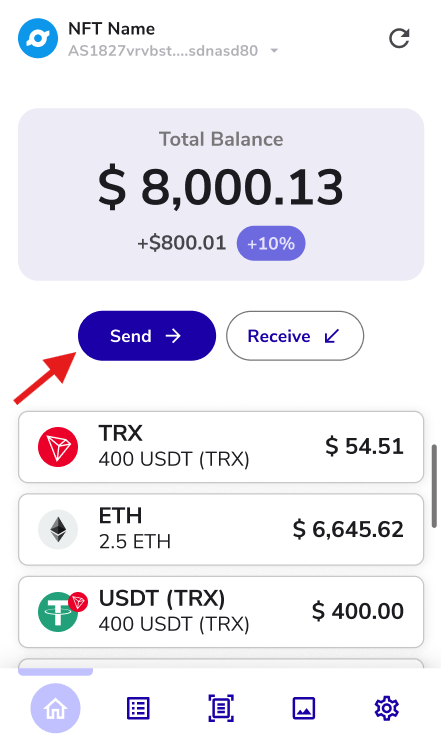The image size is (441, 743).
Task: Refresh the wallet balance
Action: (399, 38)
